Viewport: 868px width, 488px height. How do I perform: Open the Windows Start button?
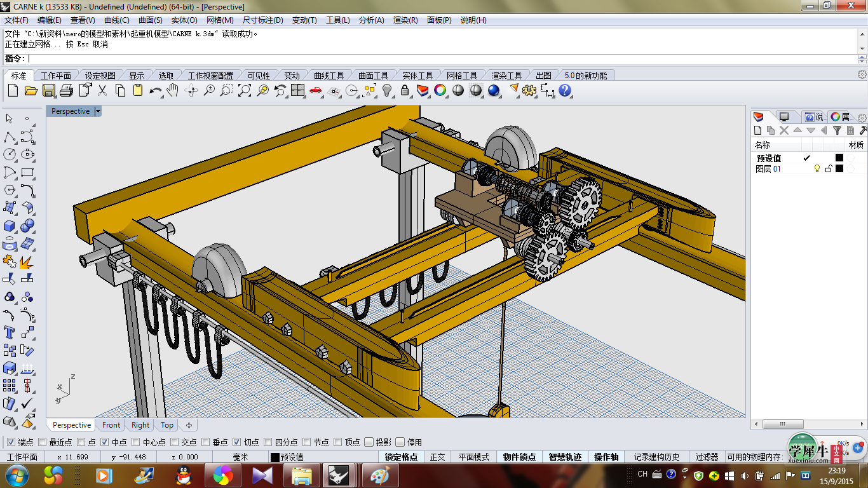click(x=16, y=475)
